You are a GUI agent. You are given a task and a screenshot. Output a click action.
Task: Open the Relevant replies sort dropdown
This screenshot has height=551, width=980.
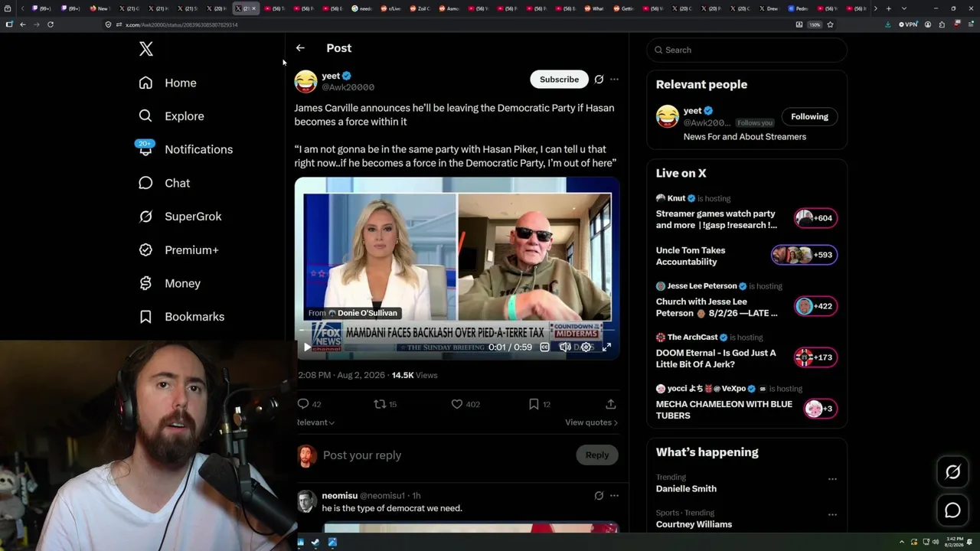coord(315,422)
